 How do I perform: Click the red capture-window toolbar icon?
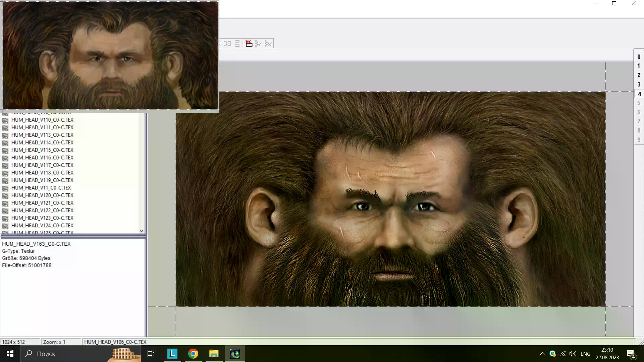[249, 44]
